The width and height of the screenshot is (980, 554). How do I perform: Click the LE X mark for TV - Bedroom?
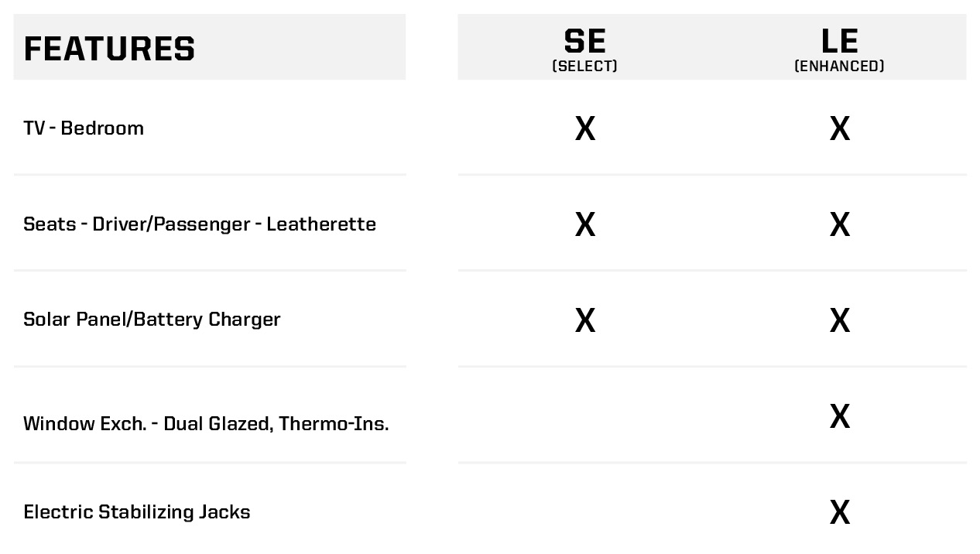(x=839, y=128)
